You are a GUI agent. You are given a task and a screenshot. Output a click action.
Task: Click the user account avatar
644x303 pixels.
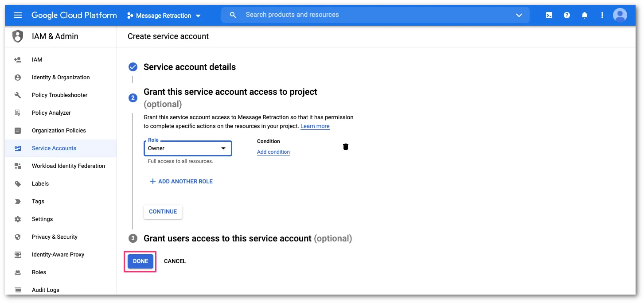point(620,15)
